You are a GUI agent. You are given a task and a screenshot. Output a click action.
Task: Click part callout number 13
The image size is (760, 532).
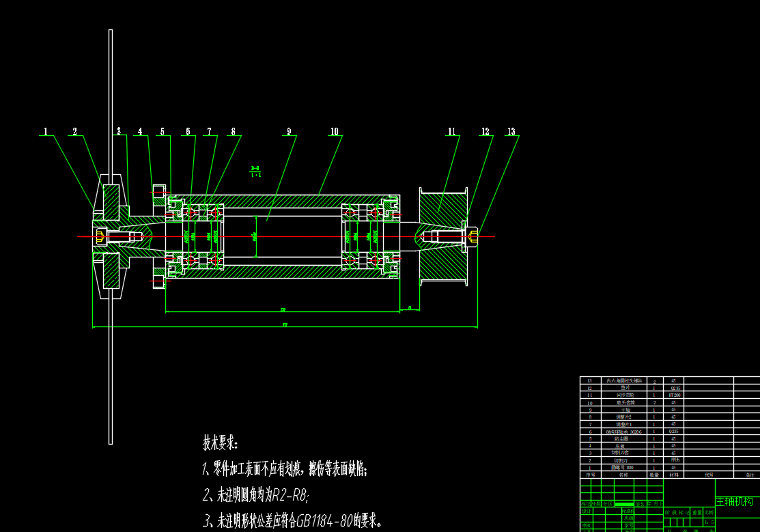511,131
